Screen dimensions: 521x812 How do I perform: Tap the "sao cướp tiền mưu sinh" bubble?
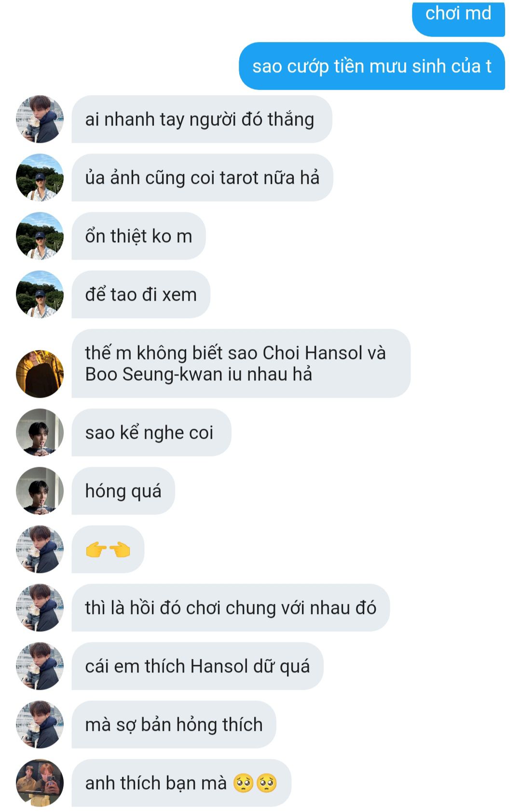[x=372, y=66]
